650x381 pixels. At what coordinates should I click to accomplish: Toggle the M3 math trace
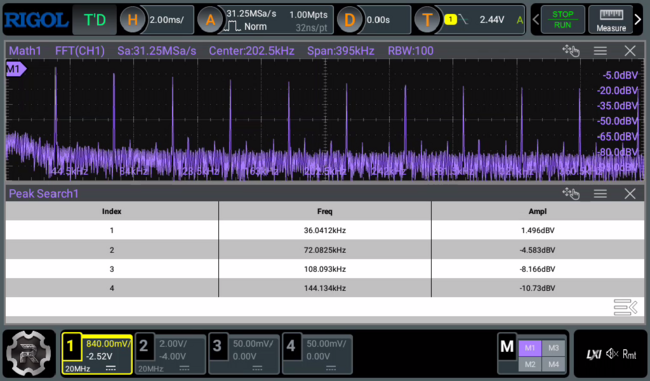click(553, 348)
